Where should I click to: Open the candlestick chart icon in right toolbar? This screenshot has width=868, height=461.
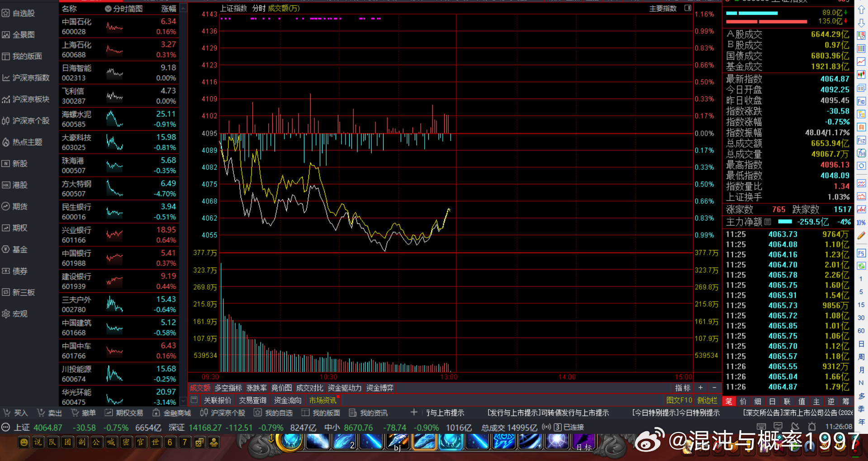click(x=861, y=75)
